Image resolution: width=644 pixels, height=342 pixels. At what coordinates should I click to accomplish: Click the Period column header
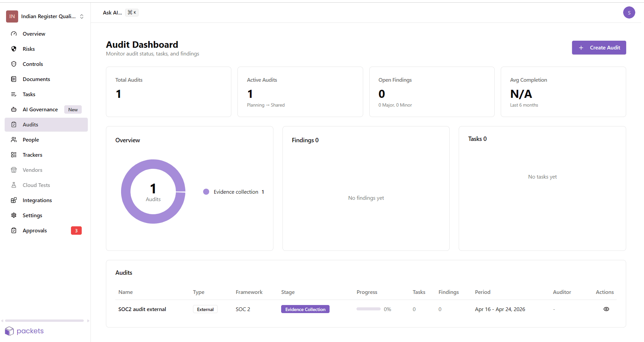[483, 292]
